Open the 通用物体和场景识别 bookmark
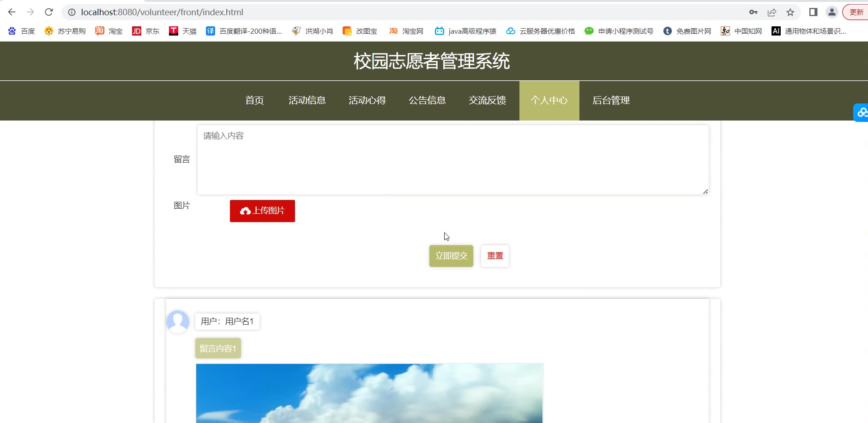 pos(809,31)
